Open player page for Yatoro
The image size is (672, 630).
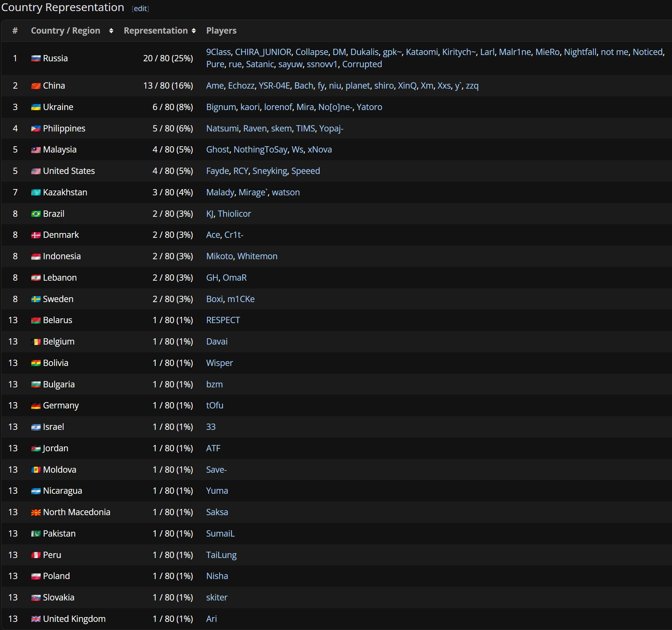369,107
